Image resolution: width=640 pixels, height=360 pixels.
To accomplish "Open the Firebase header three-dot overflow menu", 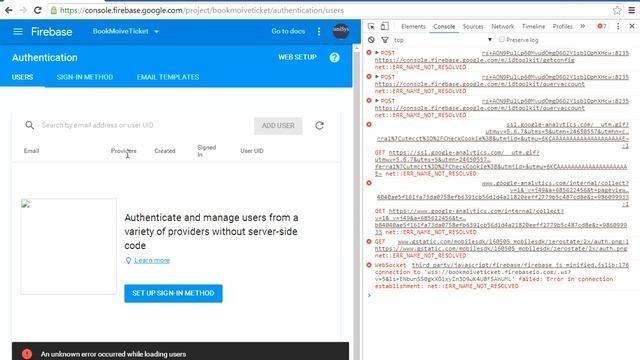I will tap(319, 31).
